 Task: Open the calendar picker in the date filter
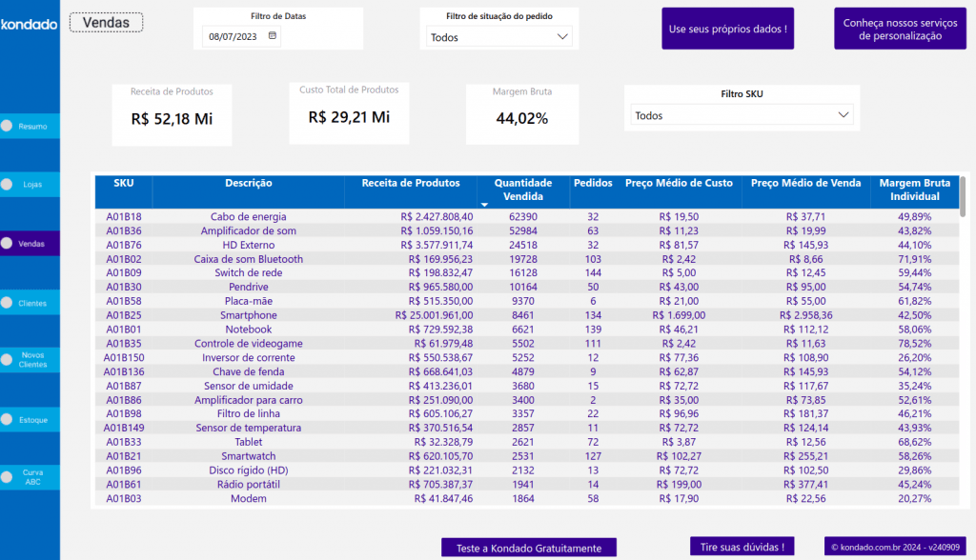[273, 36]
